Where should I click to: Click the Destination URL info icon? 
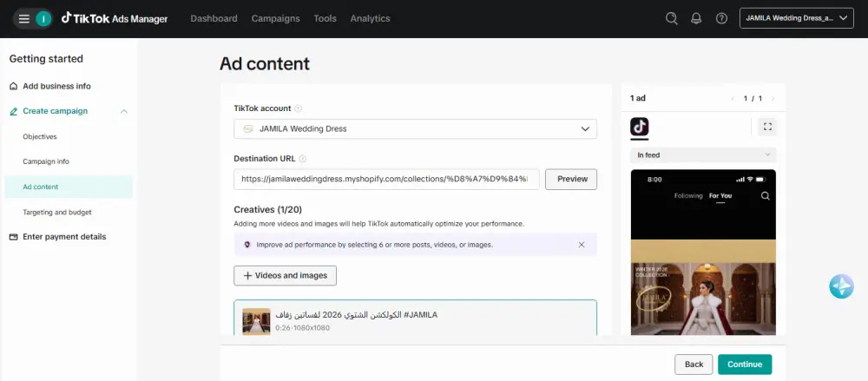[x=303, y=159]
